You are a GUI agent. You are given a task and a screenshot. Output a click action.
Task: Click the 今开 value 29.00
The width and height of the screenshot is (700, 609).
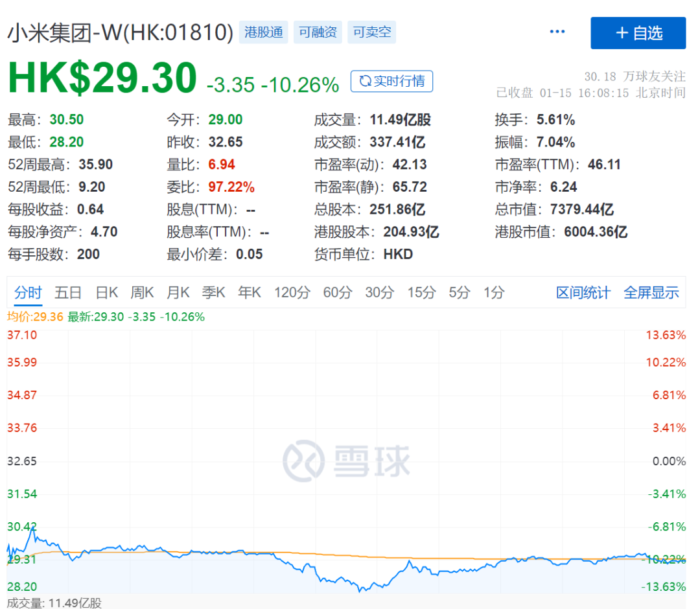(226, 120)
